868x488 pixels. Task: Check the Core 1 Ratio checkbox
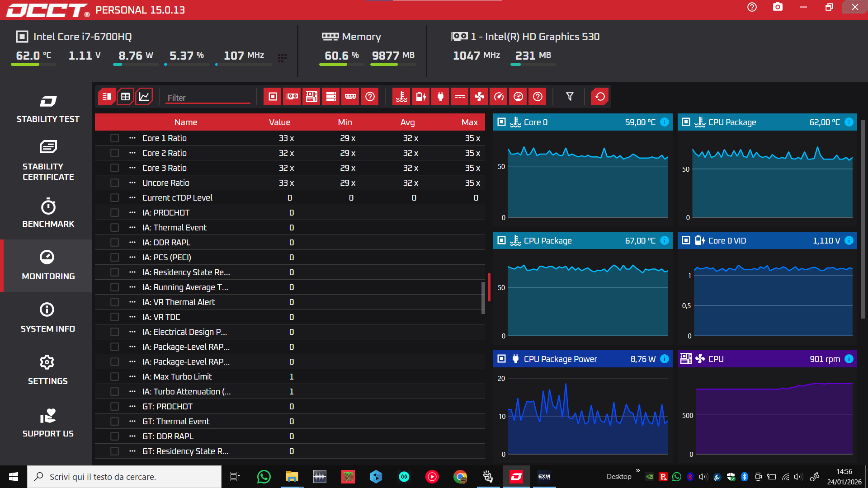point(114,138)
